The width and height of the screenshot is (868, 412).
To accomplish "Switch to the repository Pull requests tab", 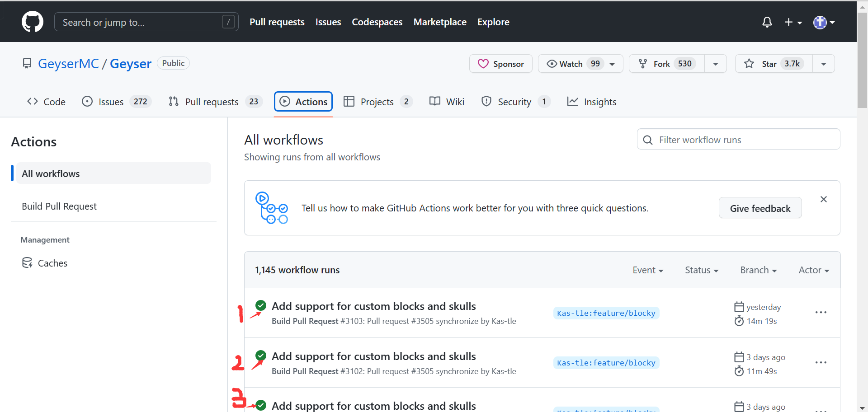I will (215, 102).
